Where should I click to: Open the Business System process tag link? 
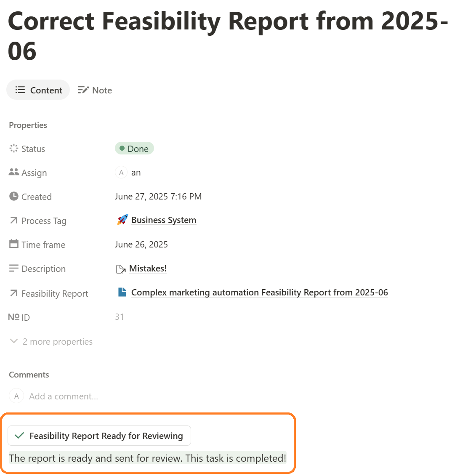[x=164, y=220]
